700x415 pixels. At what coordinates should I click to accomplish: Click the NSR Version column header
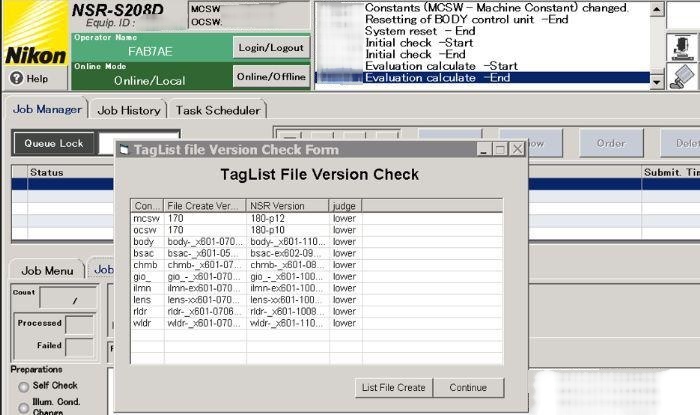pyautogui.click(x=288, y=206)
